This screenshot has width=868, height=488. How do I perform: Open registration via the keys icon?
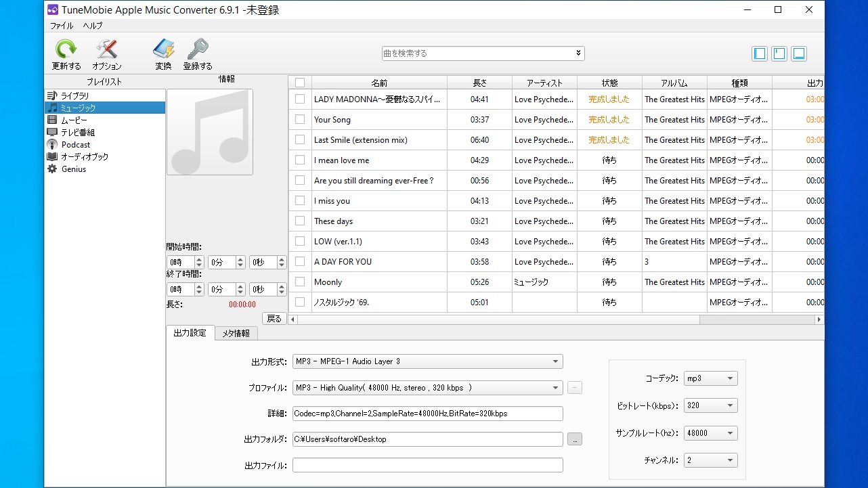pos(198,49)
